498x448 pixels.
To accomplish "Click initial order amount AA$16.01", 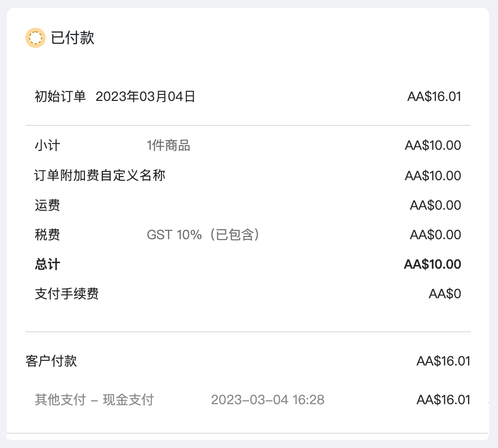I will (434, 96).
